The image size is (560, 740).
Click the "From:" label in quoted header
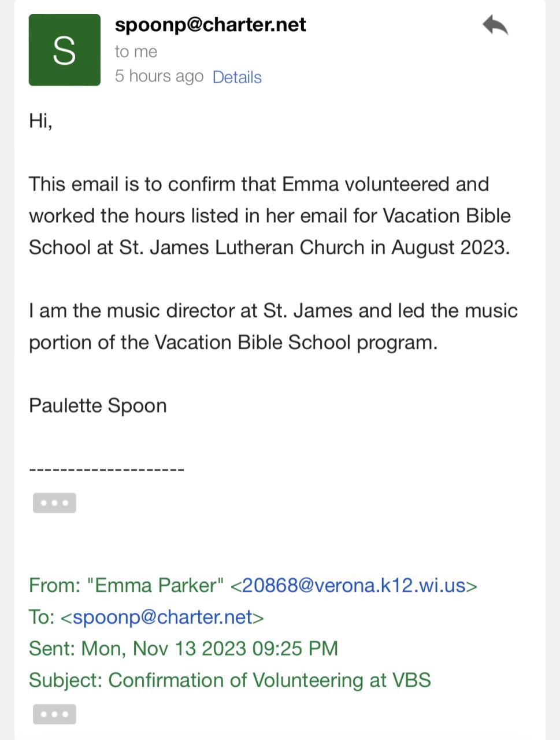54,585
